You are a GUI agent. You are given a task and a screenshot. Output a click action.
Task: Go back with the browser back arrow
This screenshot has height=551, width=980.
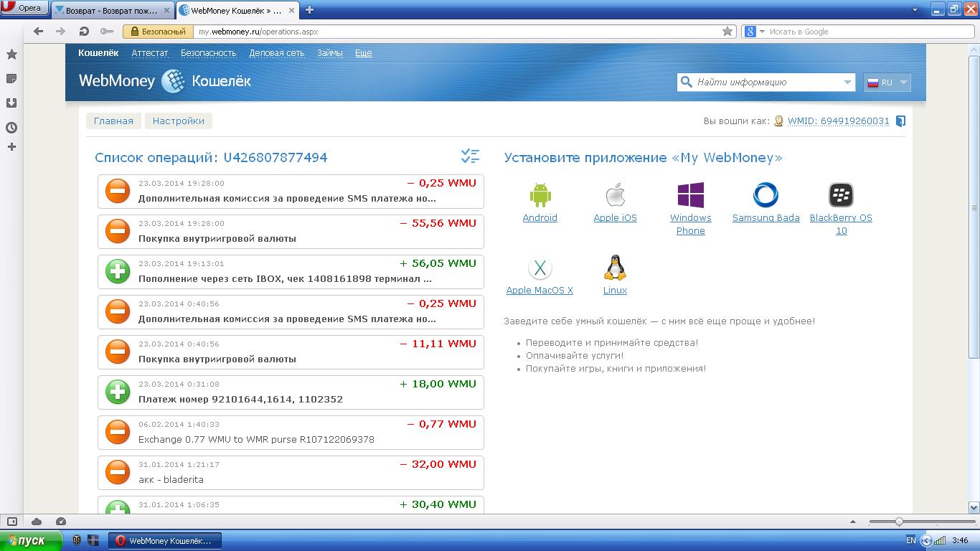click(39, 32)
